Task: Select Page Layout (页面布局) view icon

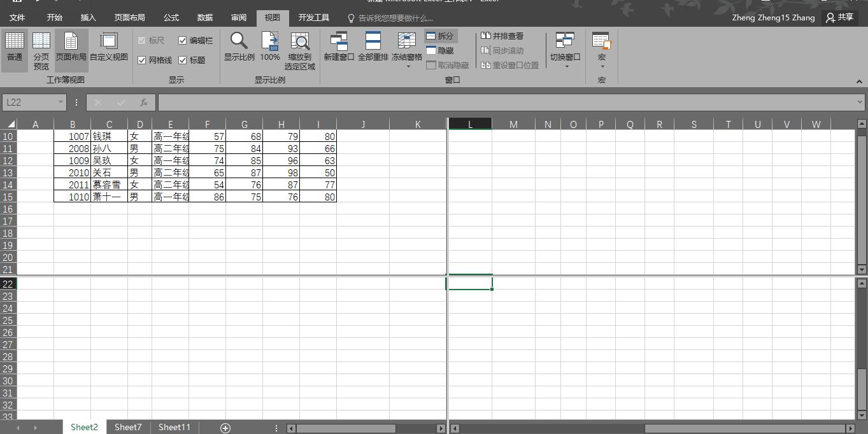Action: [x=71, y=48]
